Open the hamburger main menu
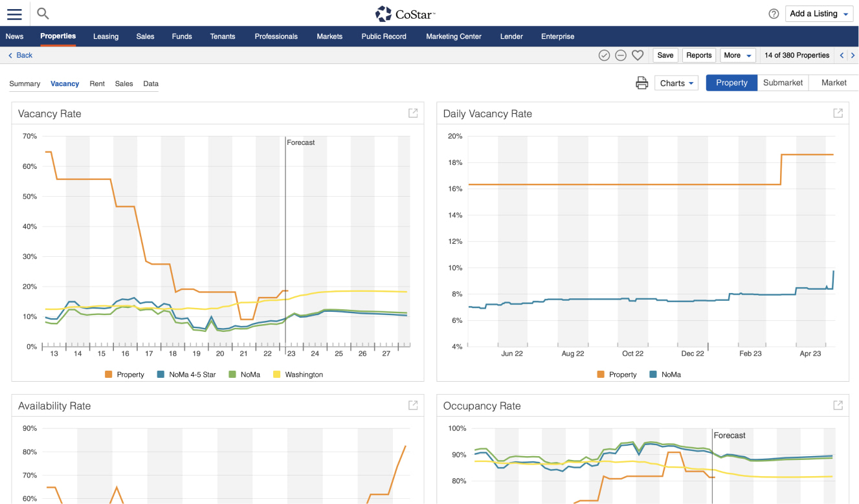 pos(14,14)
